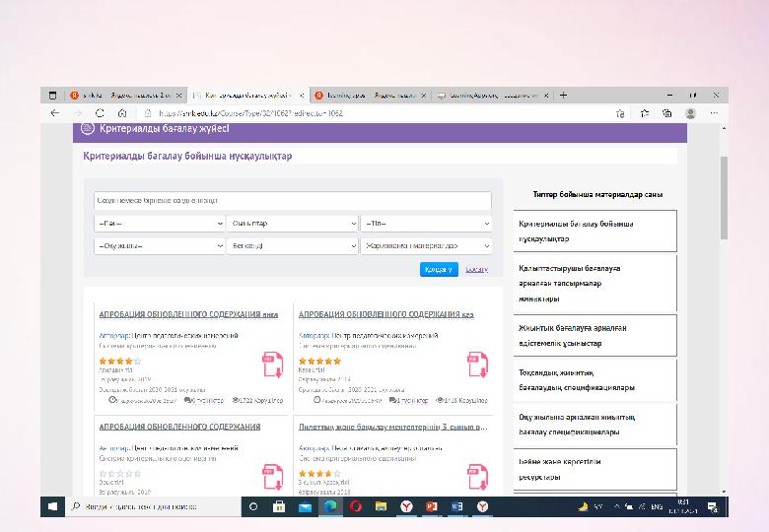Click the browser address bar URL
This screenshot has width=769, height=532.
point(250,113)
